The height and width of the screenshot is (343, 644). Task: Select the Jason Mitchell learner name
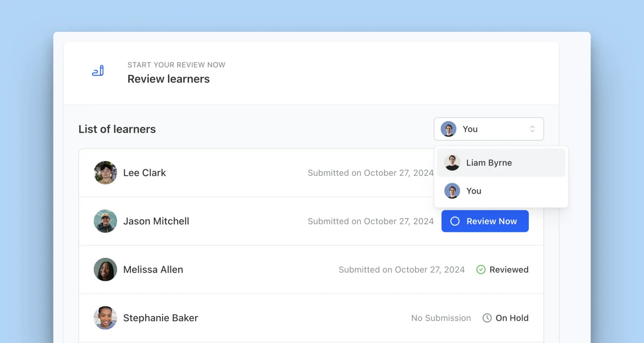tap(156, 221)
